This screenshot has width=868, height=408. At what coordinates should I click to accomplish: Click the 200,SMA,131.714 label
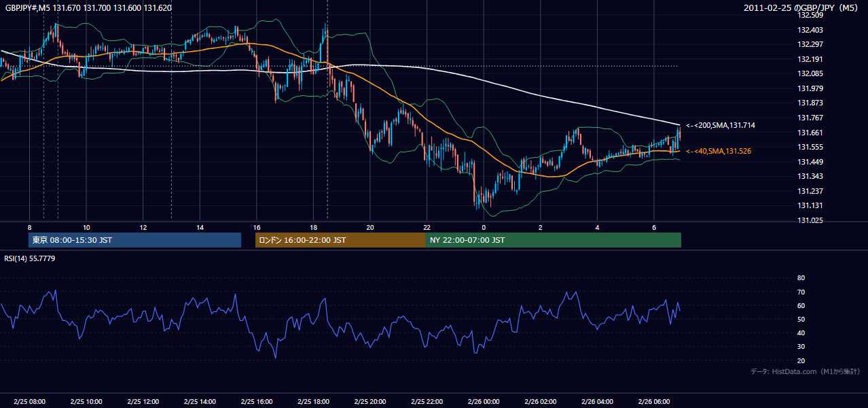click(721, 125)
